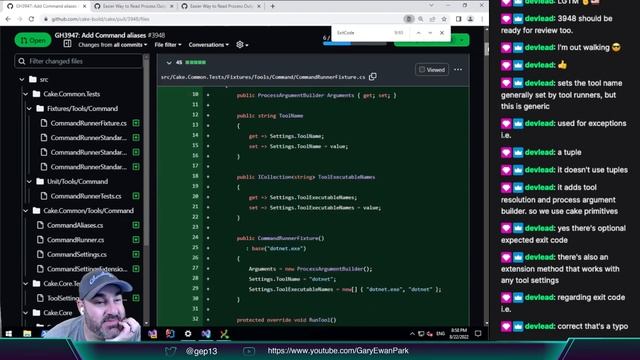Click the files viewed progress bar

coord(354,43)
